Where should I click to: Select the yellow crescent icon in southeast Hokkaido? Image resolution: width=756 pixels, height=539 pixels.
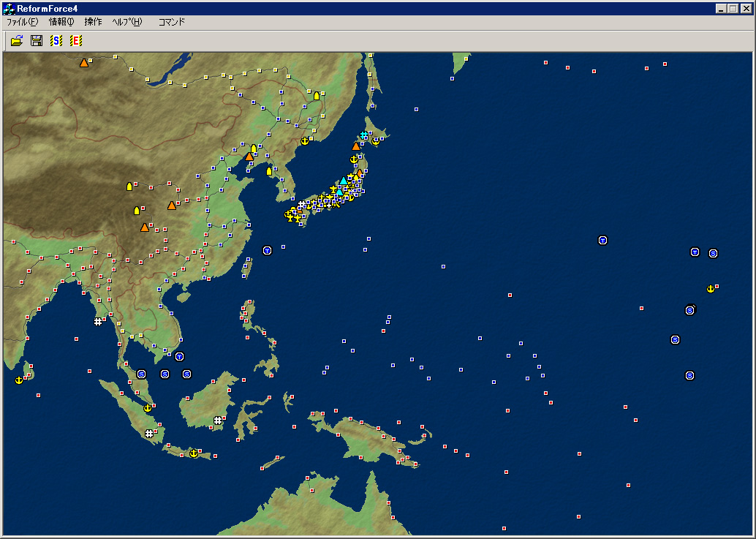pyautogui.click(x=376, y=142)
